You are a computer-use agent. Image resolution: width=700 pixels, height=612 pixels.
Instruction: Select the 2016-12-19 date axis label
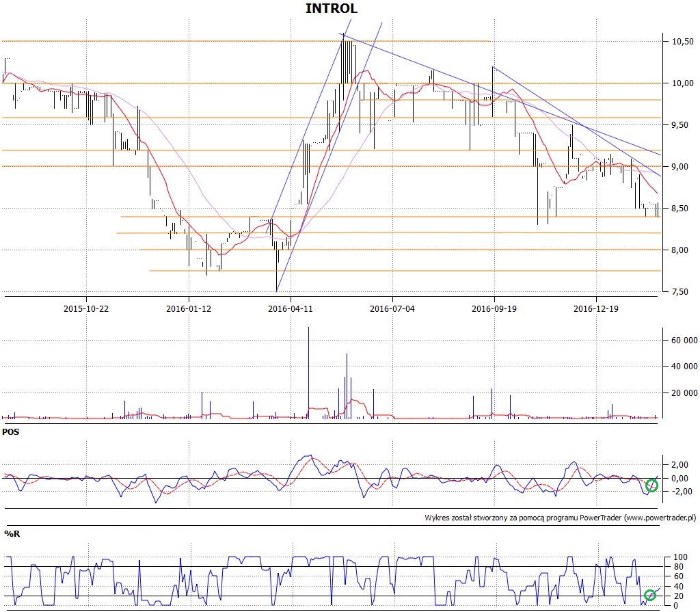596,308
